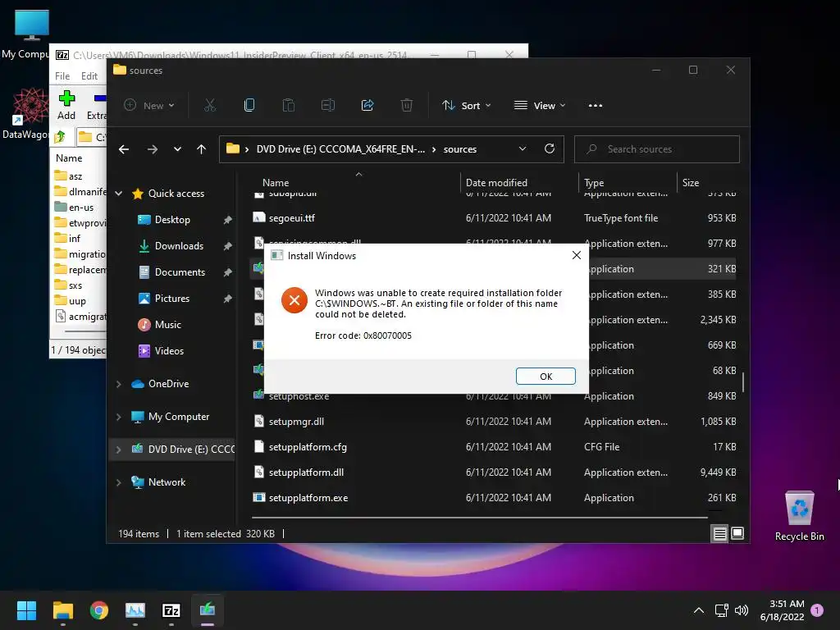840x630 pixels.
Task: Click the sources breadcrumb in address bar
Action: pos(459,149)
